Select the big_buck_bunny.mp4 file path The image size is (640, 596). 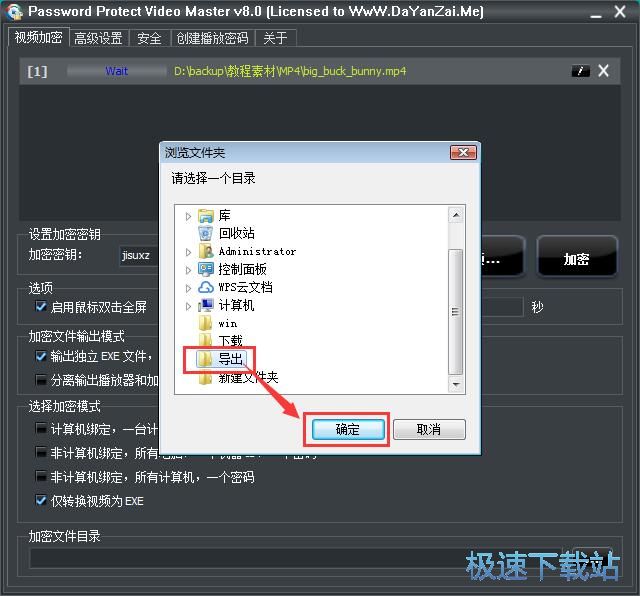point(290,71)
